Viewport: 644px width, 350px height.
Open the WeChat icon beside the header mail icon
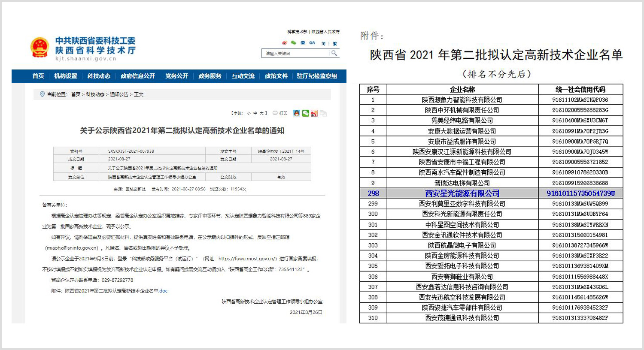(293, 43)
